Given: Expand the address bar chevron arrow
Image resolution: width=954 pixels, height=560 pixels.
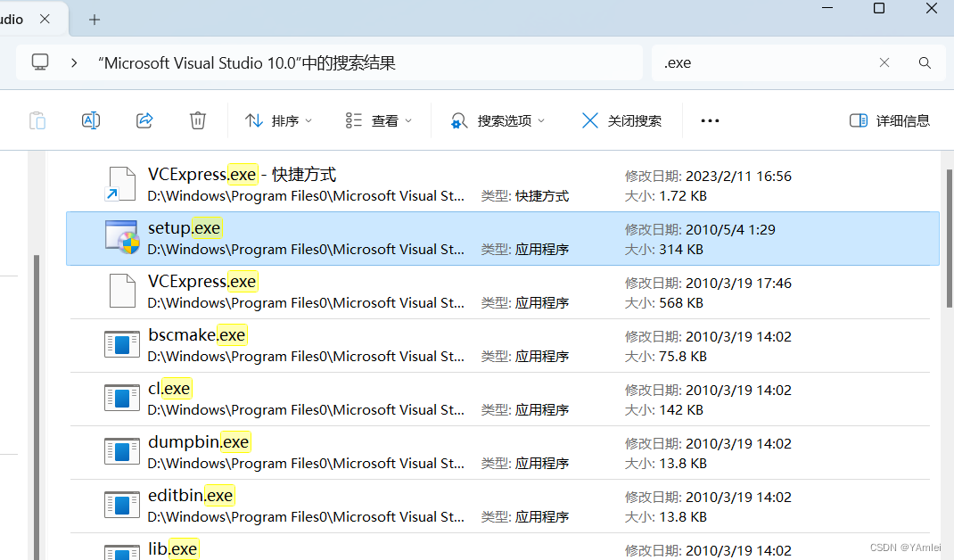Looking at the screenshot, I should [74, 62].
